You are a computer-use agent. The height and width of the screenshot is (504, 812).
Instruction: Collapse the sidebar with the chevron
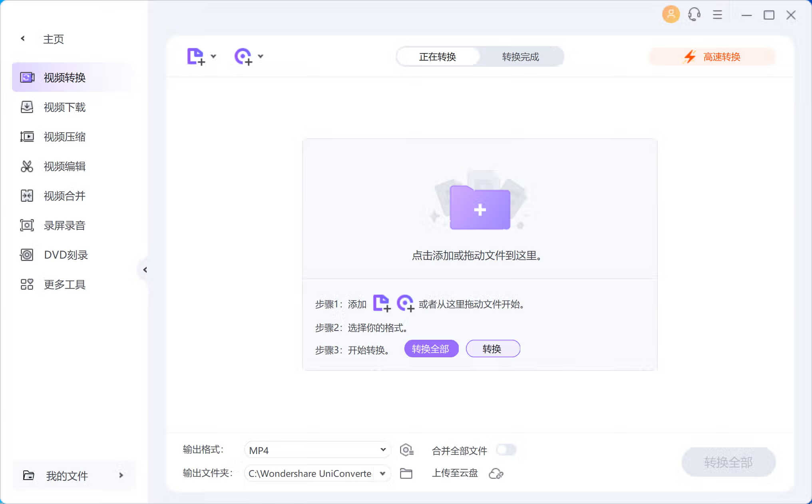(x=145, y=269)
